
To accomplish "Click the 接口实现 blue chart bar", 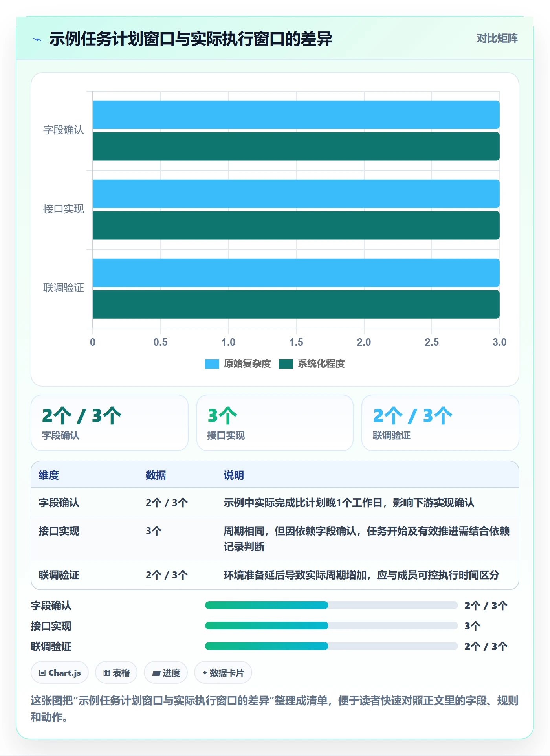I will click(296, 194).
